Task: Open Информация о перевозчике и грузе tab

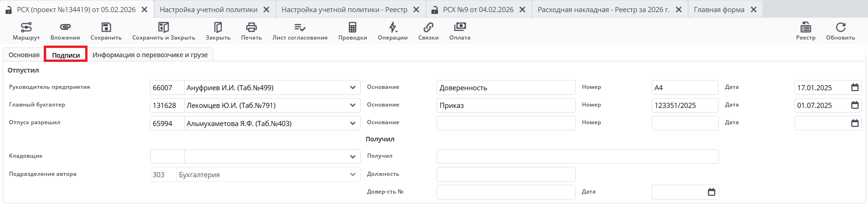Action: coord(150,55)
